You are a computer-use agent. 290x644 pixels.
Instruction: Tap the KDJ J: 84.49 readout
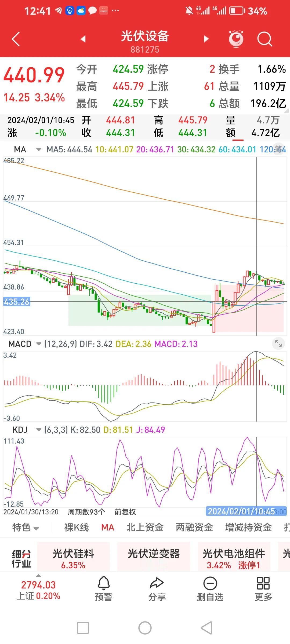pyautogui.click(x=151, y=430)
